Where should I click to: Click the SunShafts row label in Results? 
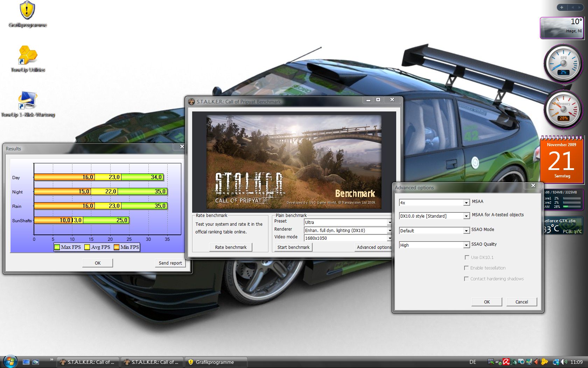coord(22,220)
